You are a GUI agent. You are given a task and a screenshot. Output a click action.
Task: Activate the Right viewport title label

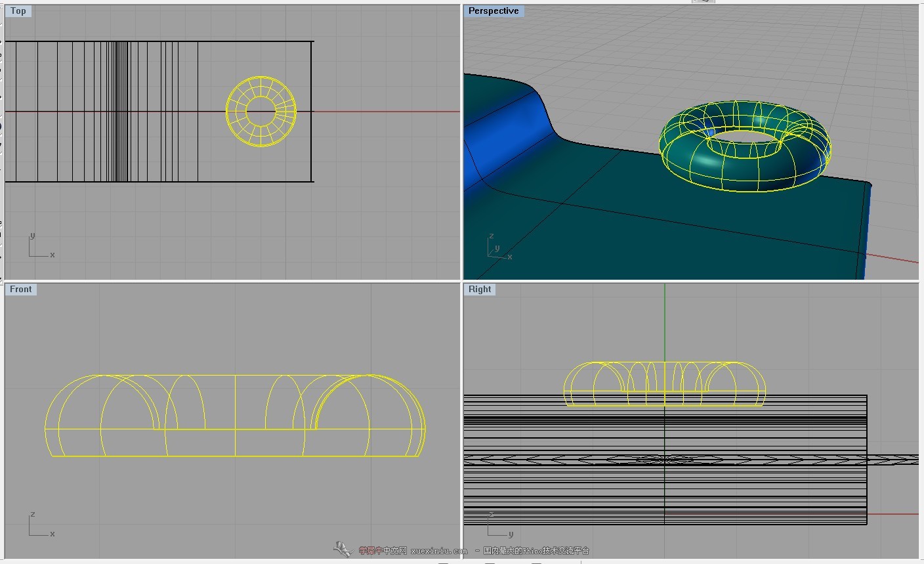click(480, 289)
